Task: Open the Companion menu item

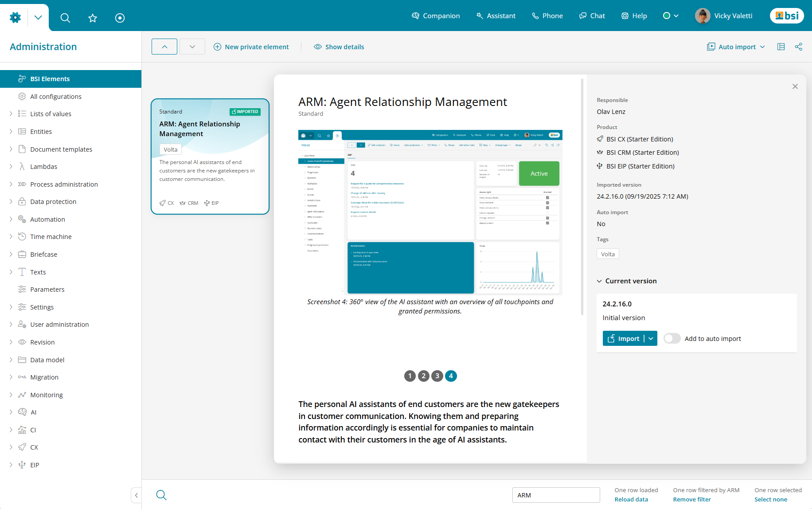Action: pos(436,16)
